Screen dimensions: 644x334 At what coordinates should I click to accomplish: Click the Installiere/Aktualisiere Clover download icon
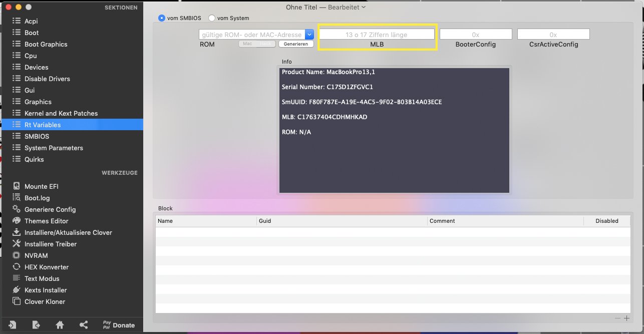tap(16, 232)
